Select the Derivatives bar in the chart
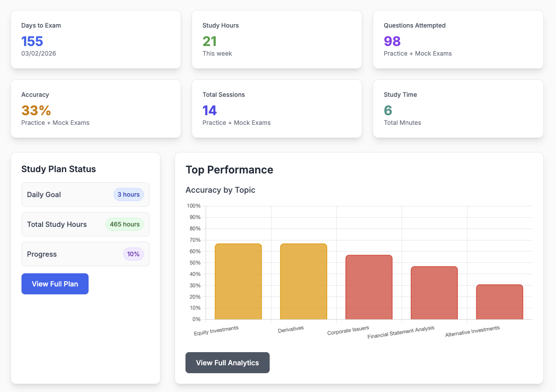556x392 pixels. click(303, 280)
